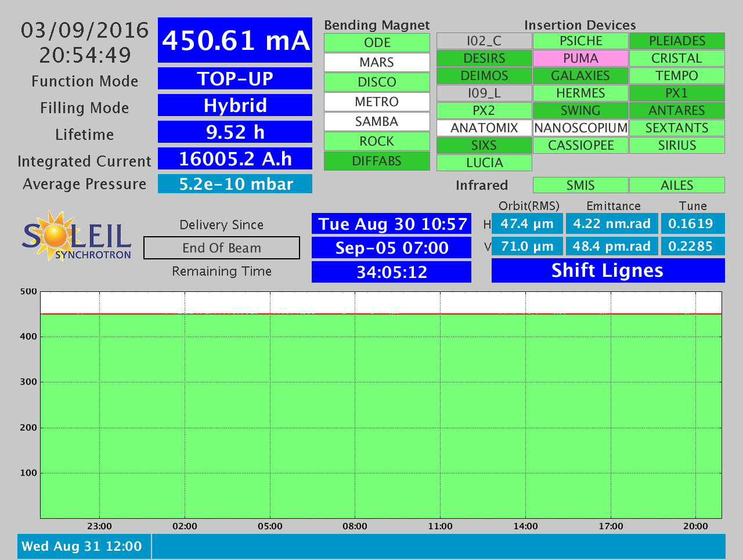The image size is (743, 560).
Task: Select the Sep-05 07:00 end time
Action: coord(392,248)
